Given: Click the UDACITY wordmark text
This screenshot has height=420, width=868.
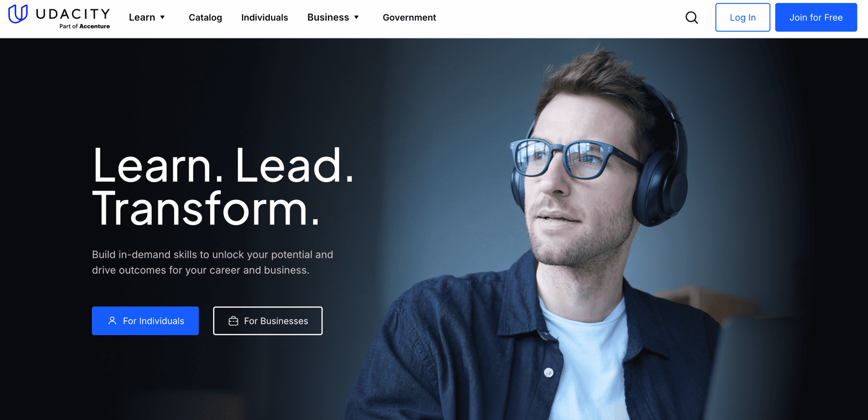Looking at the screenshot, I should [x=73, y=14].
